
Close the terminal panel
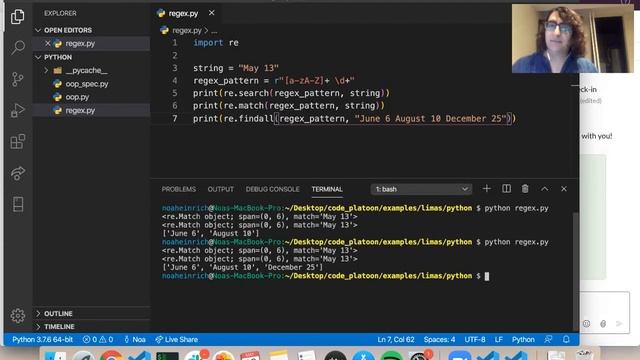(x=564, y=189)
